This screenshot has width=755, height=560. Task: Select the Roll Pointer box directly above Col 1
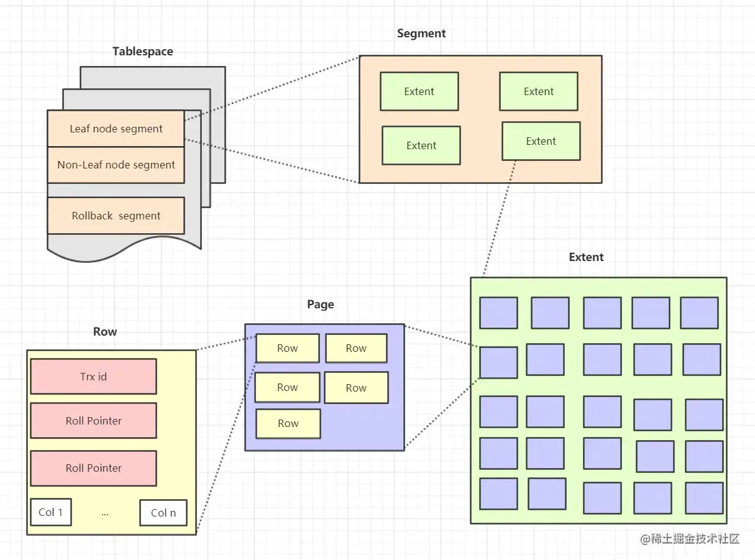tap(93, 468)
